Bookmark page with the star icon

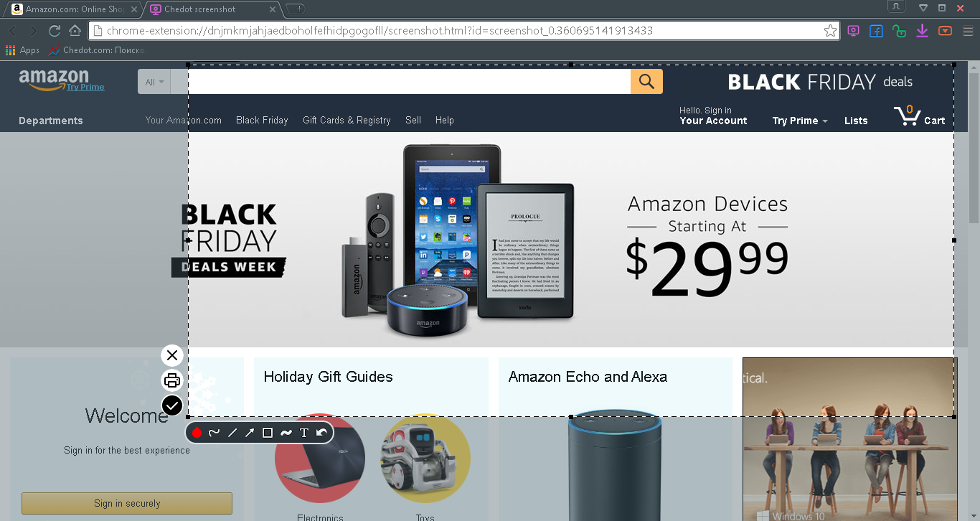click(830, 31)
